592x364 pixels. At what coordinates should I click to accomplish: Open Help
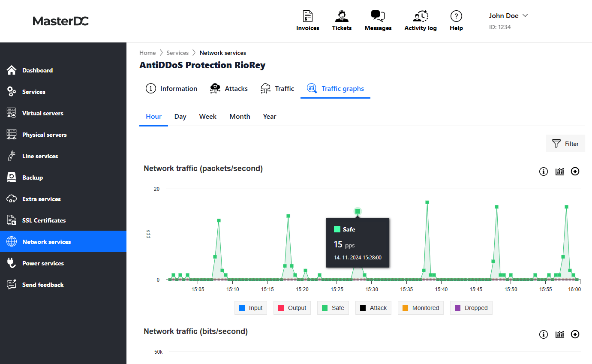click(456, 20)
